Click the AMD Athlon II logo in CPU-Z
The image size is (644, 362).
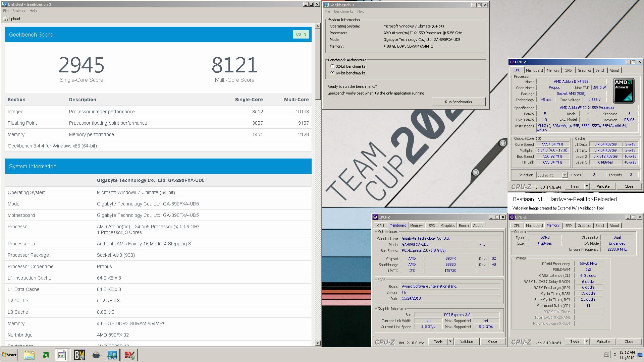click(x=624, y=90)
